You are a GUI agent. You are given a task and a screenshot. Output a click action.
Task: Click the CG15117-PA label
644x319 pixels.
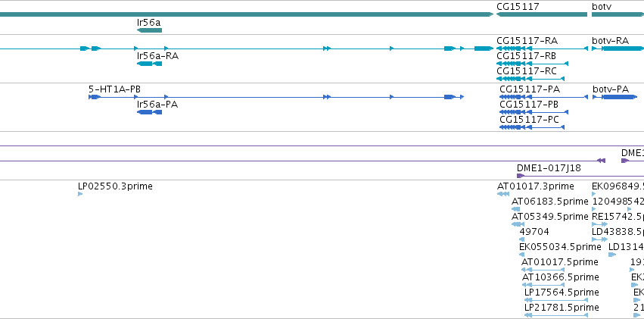pos(530,89)
